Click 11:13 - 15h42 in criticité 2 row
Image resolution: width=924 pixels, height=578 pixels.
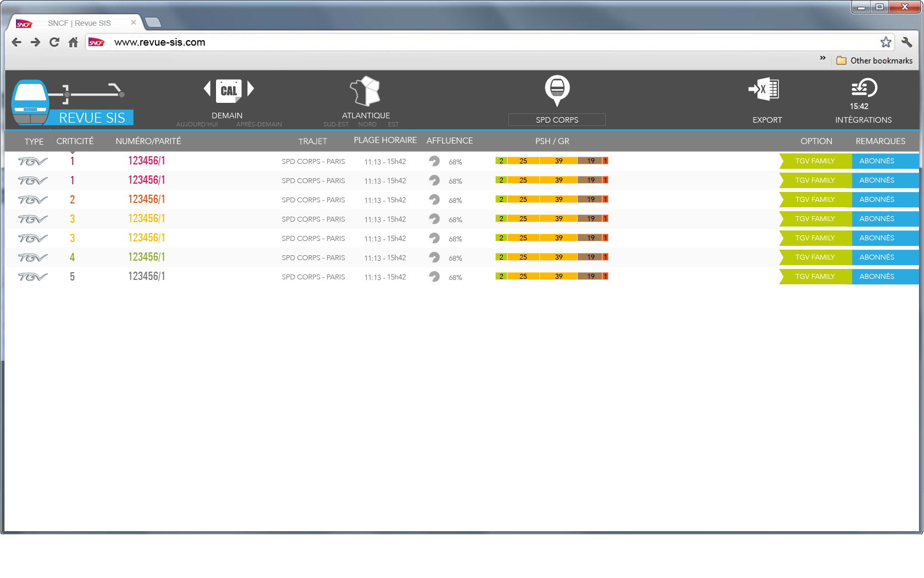click(x=385, y=200)
